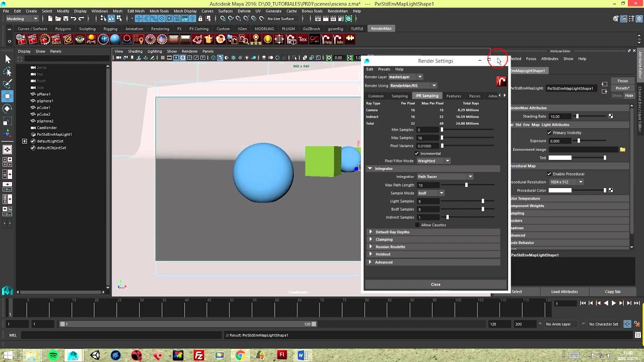Expand the defaultLightSet outliner node
This screenshot has width=644, height=362.
(24, 141)
